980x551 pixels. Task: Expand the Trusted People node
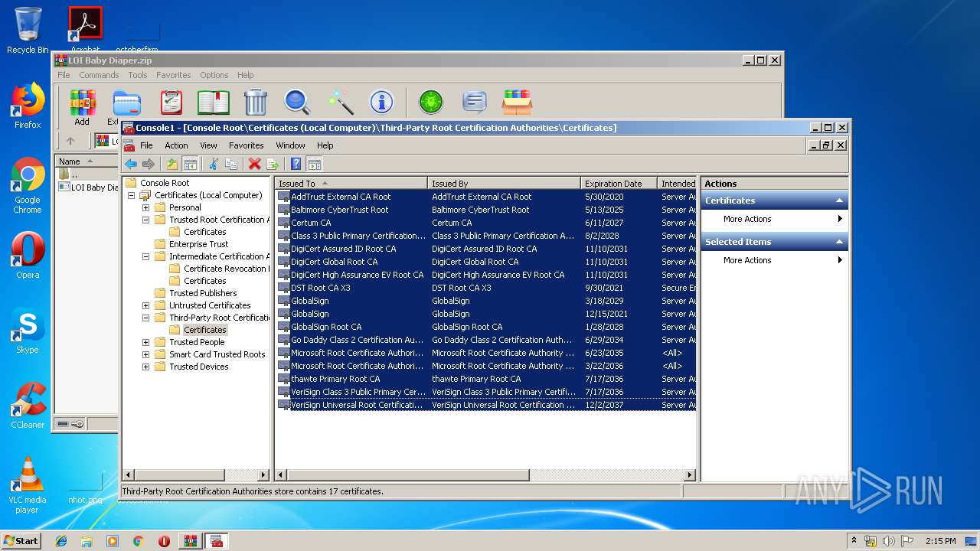tap(145, 342)
